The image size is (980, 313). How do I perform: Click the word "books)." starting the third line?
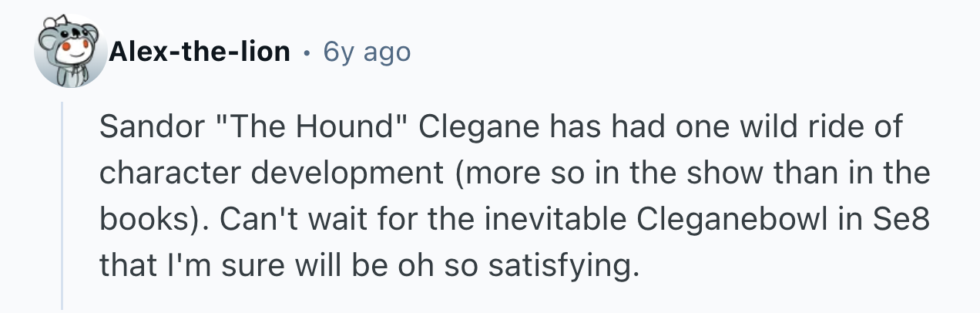coord(153,221)
